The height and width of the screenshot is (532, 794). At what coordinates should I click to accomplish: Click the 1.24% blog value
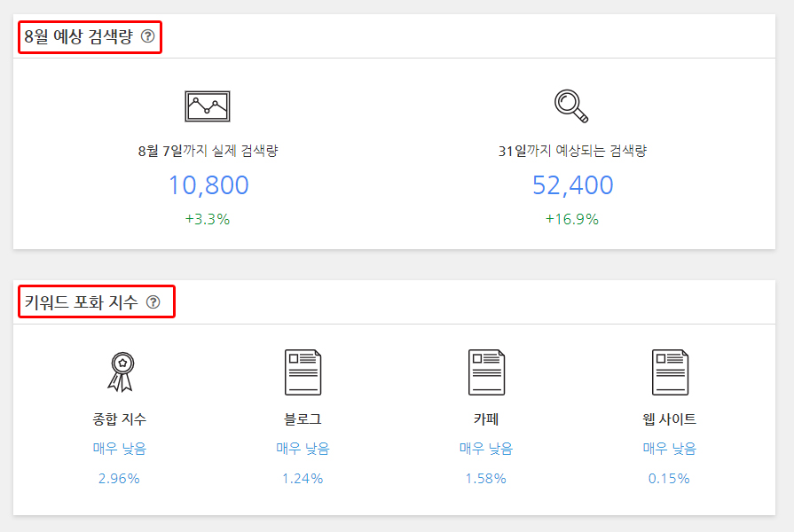point(303,478)
